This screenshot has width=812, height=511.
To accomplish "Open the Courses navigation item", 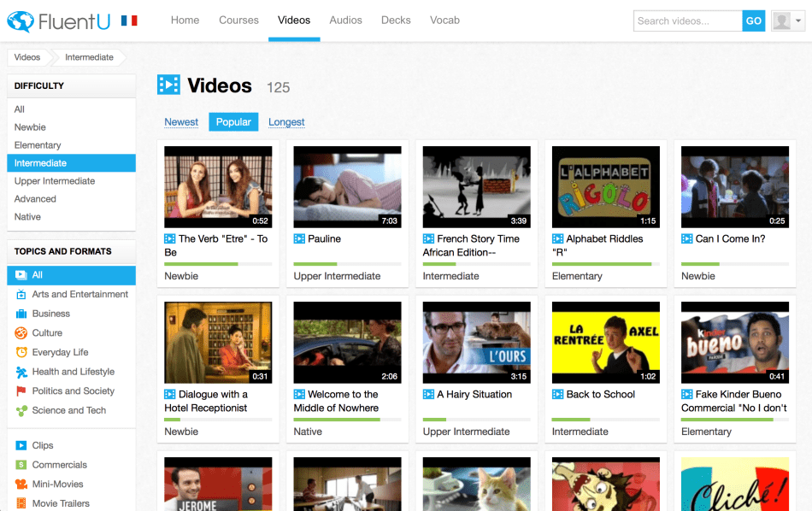I will coord(238,20).
